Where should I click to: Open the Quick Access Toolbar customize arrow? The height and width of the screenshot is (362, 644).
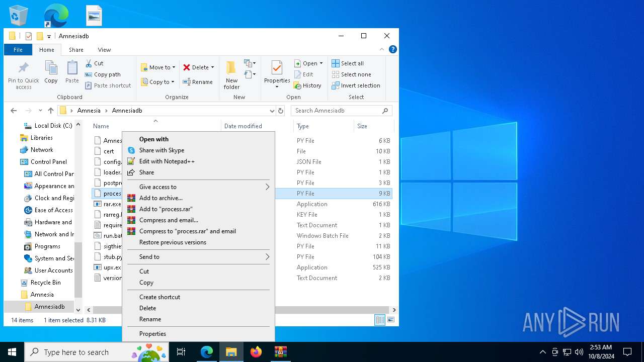(49, 36)
